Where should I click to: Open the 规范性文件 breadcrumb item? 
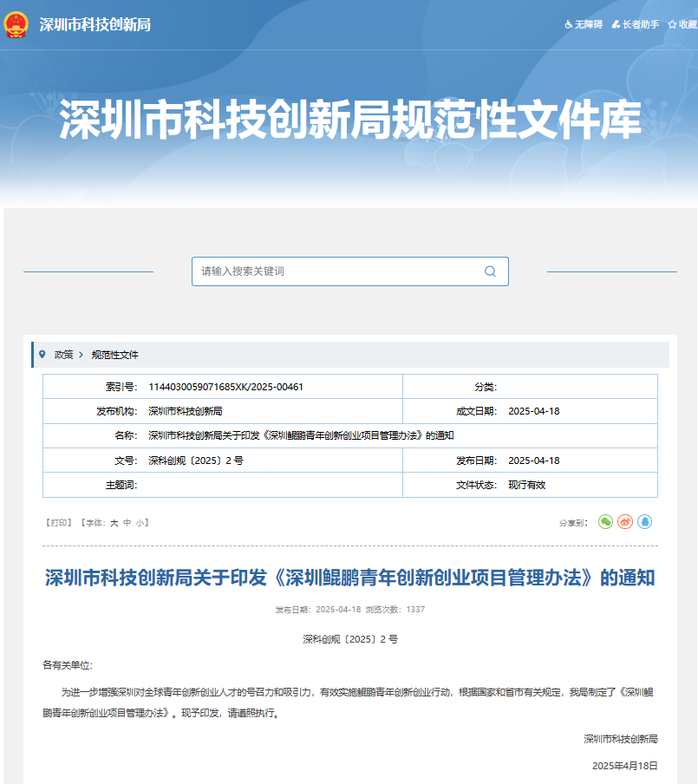(x=114, y=355)
